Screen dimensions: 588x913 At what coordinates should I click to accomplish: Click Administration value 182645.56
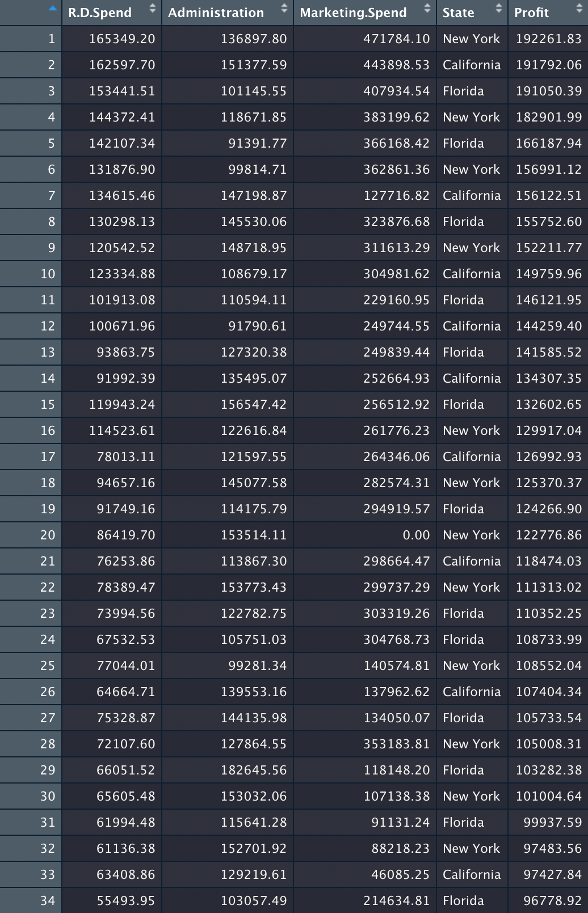(254, 770)
